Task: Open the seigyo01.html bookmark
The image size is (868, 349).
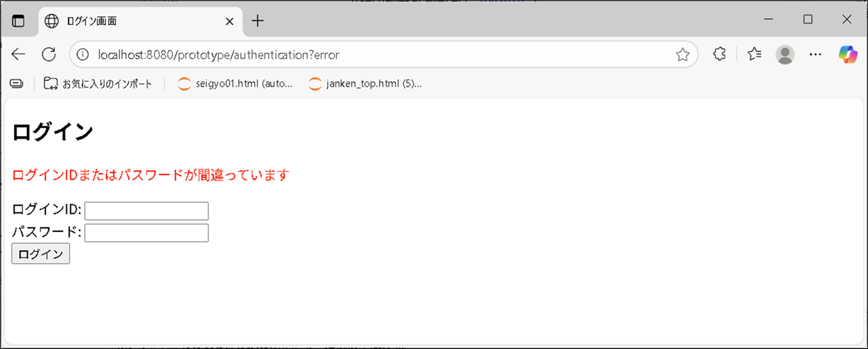Action: pos(235,84)
